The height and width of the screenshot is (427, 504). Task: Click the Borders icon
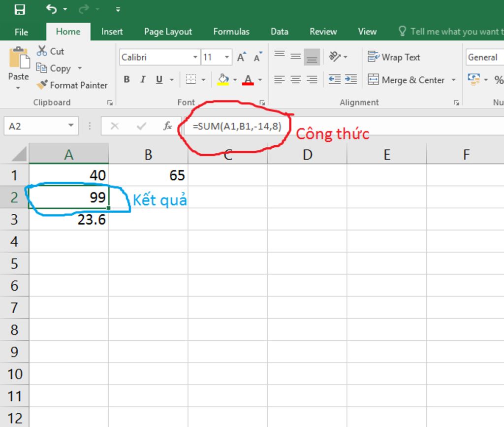point(191,79)
